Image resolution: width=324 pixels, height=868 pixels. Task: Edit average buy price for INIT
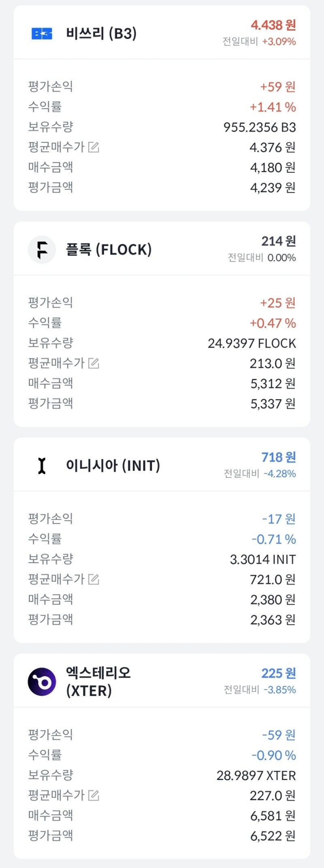pos(94,579)
